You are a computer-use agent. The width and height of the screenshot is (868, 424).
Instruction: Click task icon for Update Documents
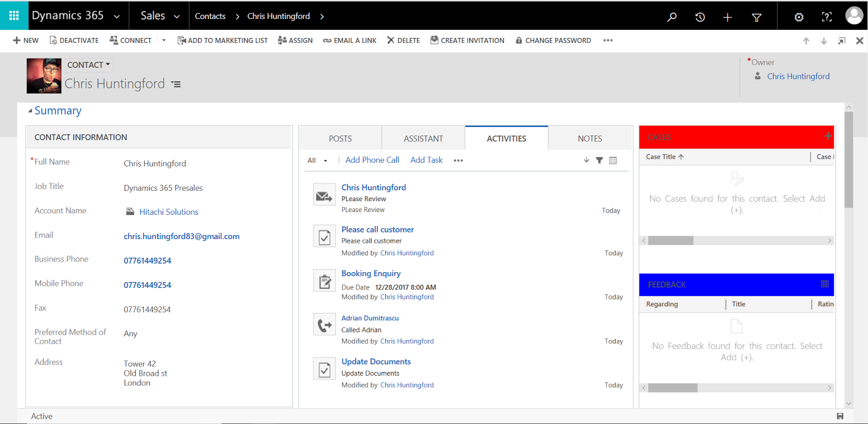[324, 369]
